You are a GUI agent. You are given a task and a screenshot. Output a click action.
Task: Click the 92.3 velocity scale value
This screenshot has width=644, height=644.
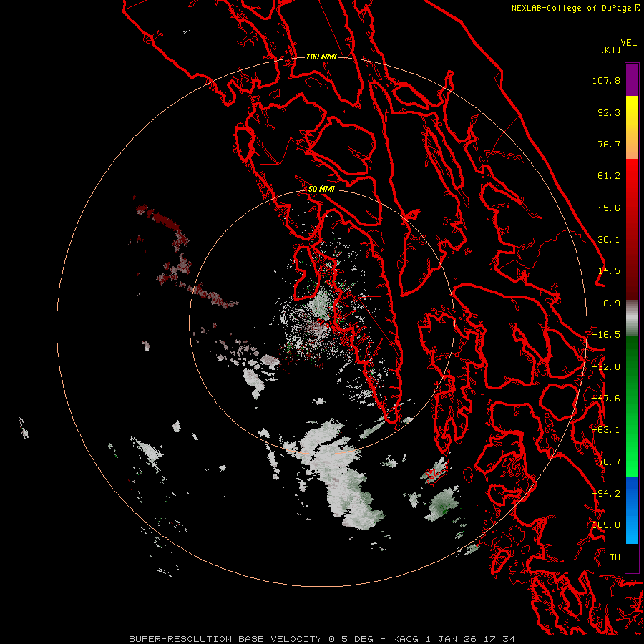point(609,112)
